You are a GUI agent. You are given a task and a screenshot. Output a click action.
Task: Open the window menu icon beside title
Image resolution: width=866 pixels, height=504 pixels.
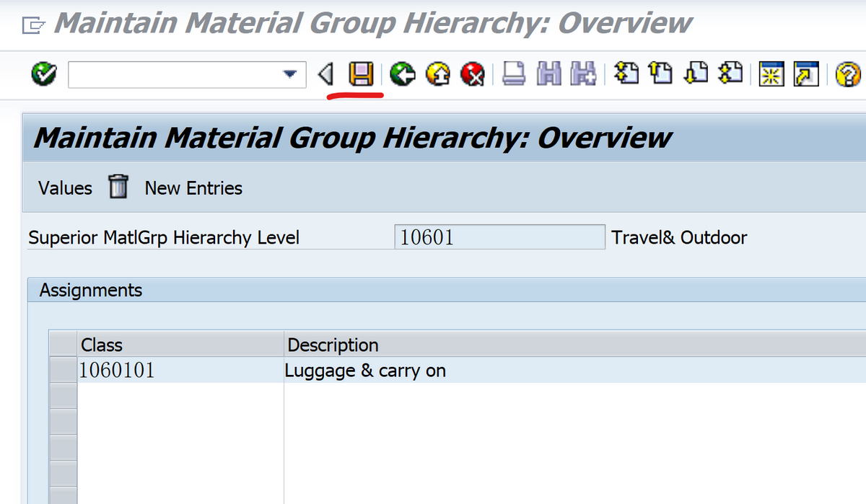(x=33, y=26)
